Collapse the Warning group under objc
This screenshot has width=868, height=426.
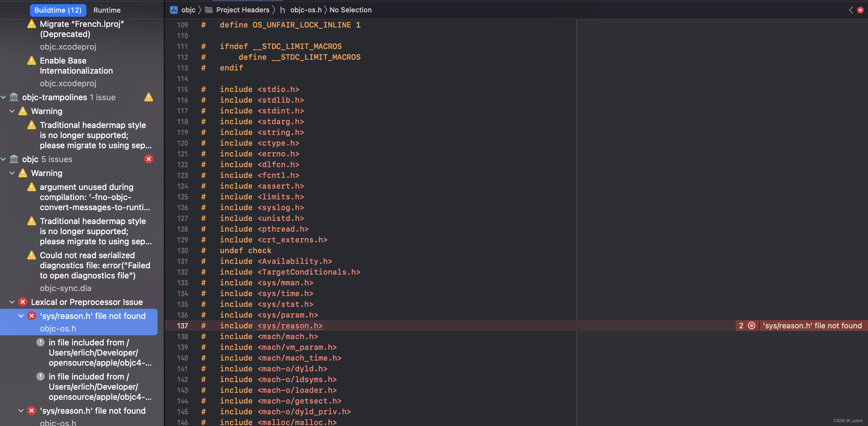(x=12, y=173)
